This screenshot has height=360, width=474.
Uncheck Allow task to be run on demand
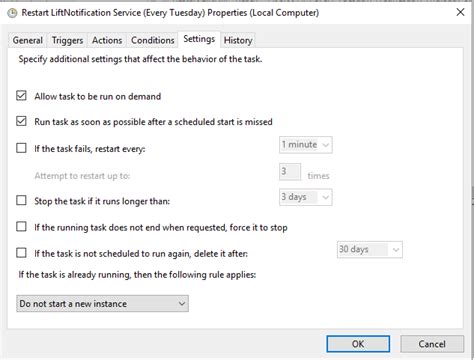21,96
